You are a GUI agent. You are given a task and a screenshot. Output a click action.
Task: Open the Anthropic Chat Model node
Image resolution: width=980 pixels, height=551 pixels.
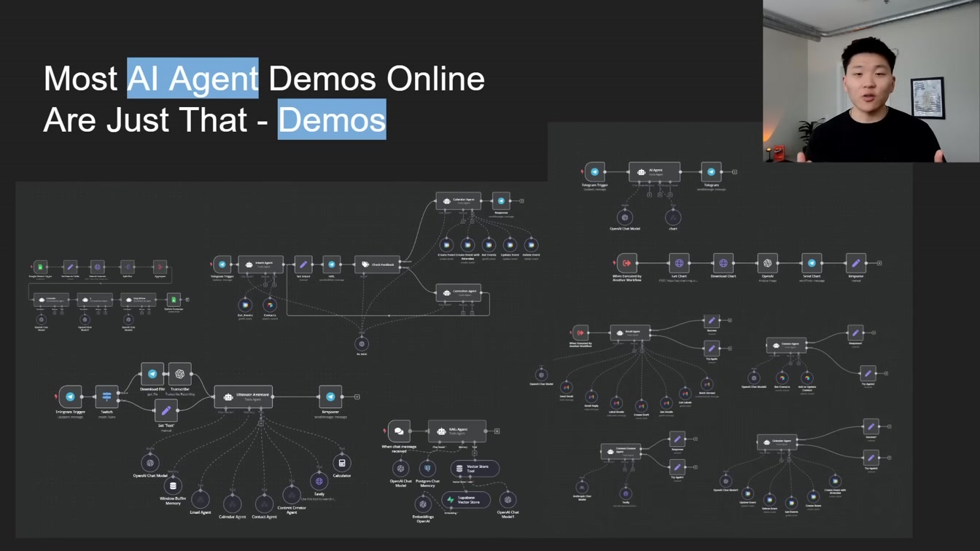582,488
